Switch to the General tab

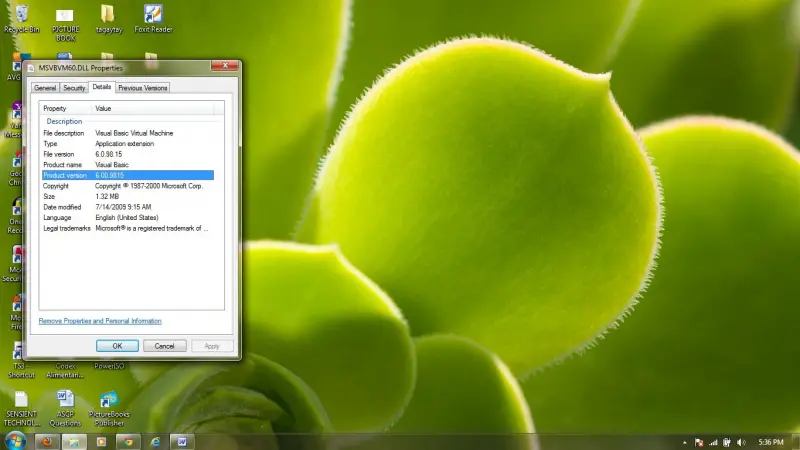pyautogui.click(x=45, y=88)
